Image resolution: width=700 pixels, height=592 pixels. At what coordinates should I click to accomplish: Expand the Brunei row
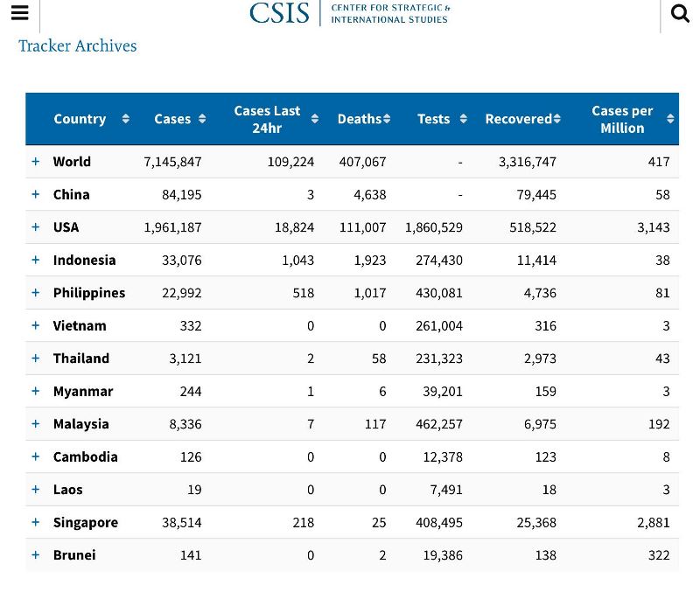pyautogui.click(x=36, y=554)
